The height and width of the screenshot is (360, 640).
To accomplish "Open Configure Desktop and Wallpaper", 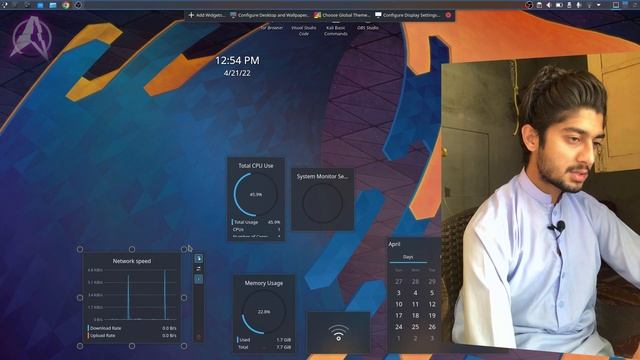I will click(269, 15).
